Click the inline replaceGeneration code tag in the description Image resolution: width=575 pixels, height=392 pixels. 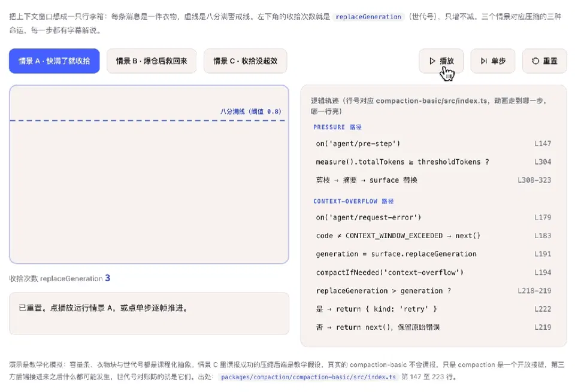pyautogui.click(x=368, y=17)
